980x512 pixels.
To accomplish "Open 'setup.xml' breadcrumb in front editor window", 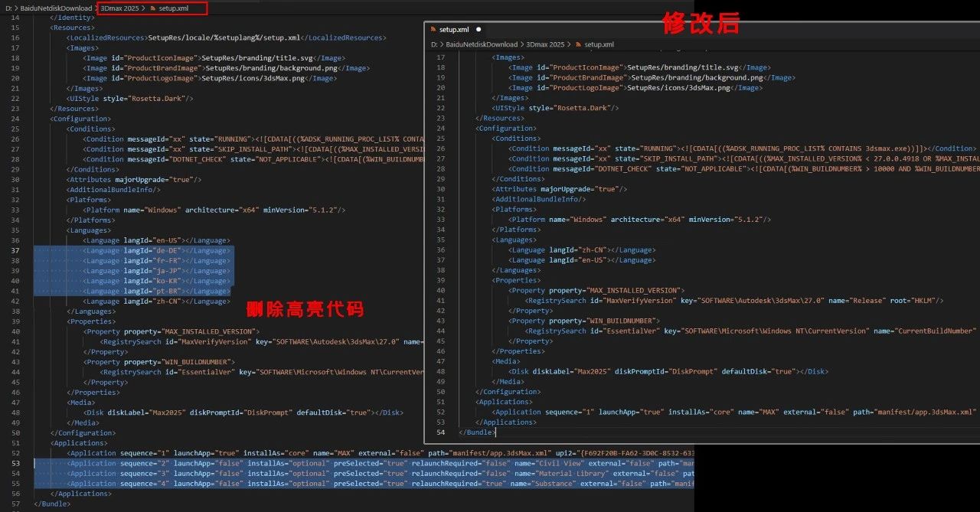I will click(599, 44).
